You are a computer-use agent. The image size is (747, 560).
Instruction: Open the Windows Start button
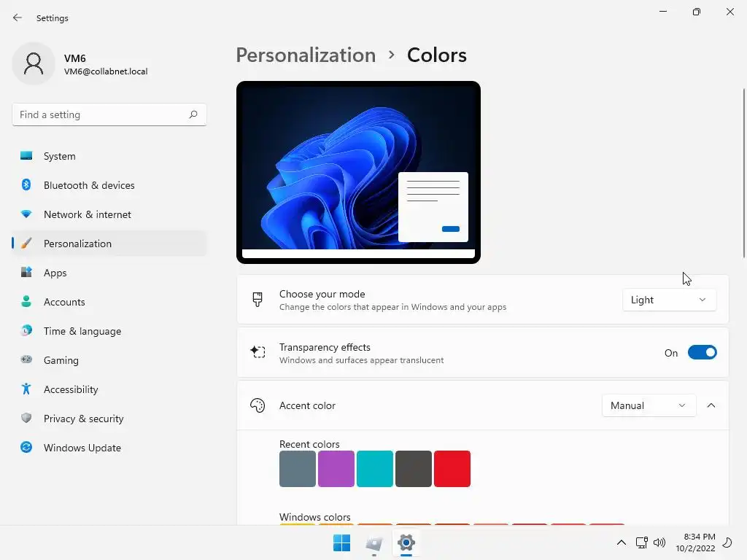(341, 542)
